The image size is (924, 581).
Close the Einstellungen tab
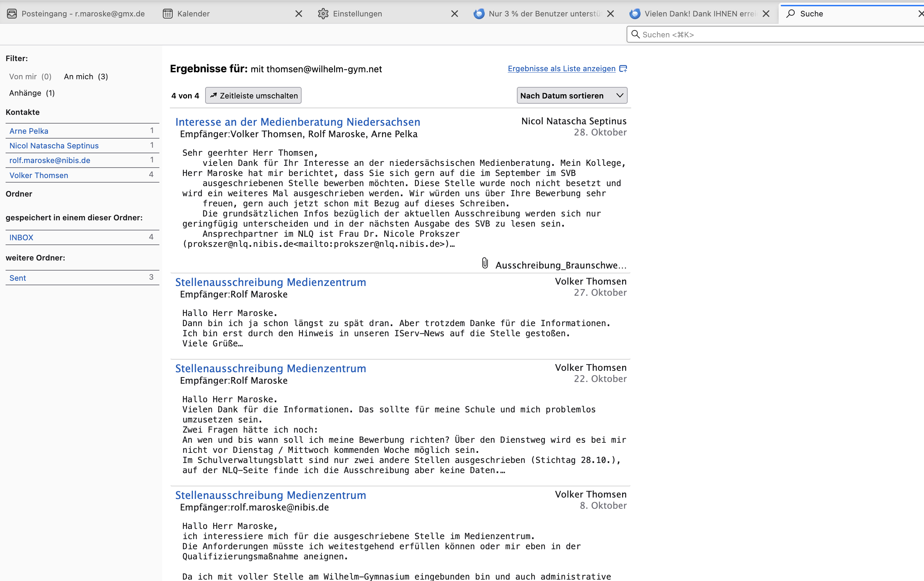(x=455, y=14)
